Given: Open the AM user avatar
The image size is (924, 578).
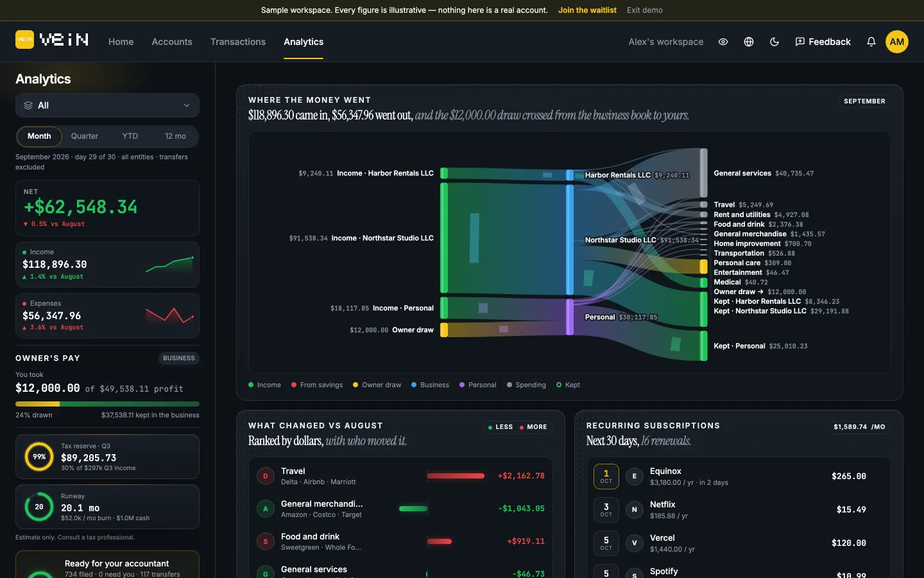Looking at the screenshot, I should tap(897, 42).
